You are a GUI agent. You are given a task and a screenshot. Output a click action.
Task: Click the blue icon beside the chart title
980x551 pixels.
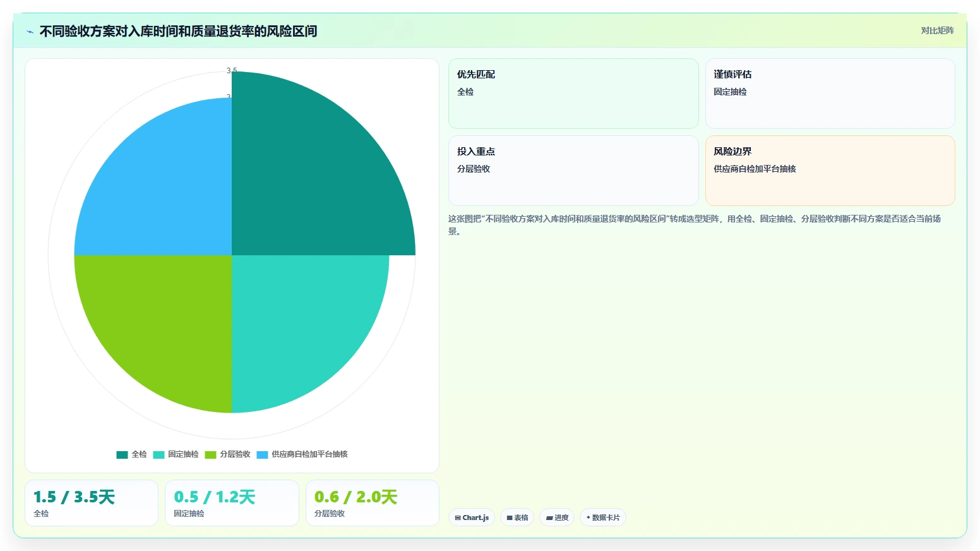(30, 32)
